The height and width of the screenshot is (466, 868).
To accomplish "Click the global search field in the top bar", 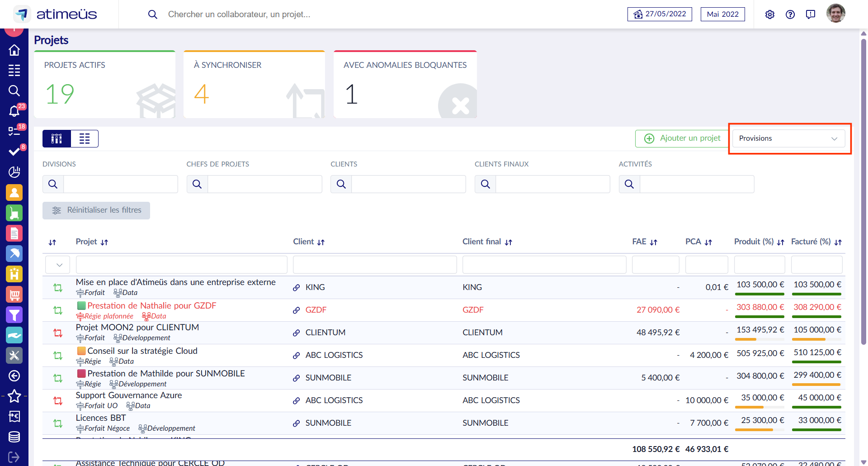I will (x=239, y=14).
